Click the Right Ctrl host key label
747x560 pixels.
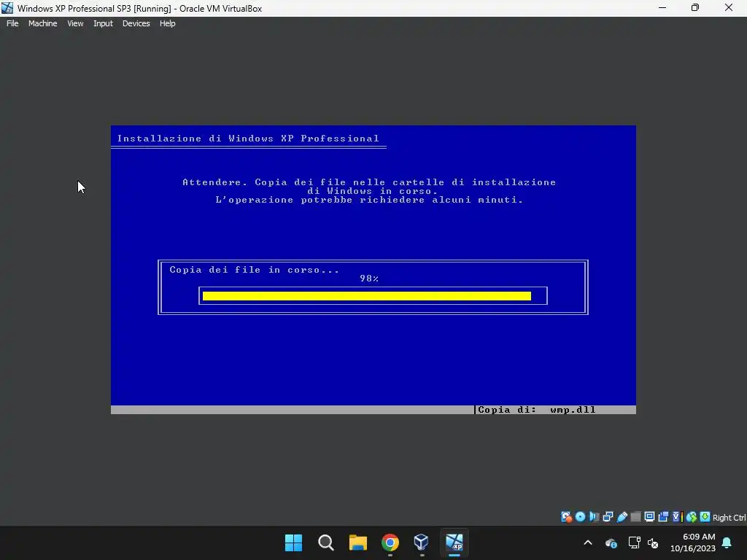point(729,518)
